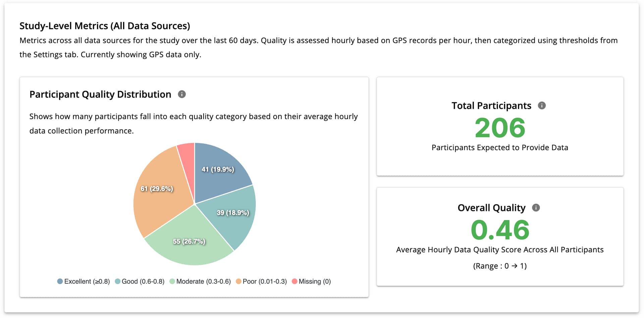Screen dimensions: 644x318
Task: Toggle the Poor (0.01-0.3) legend entry
Action: pos(264,281)
